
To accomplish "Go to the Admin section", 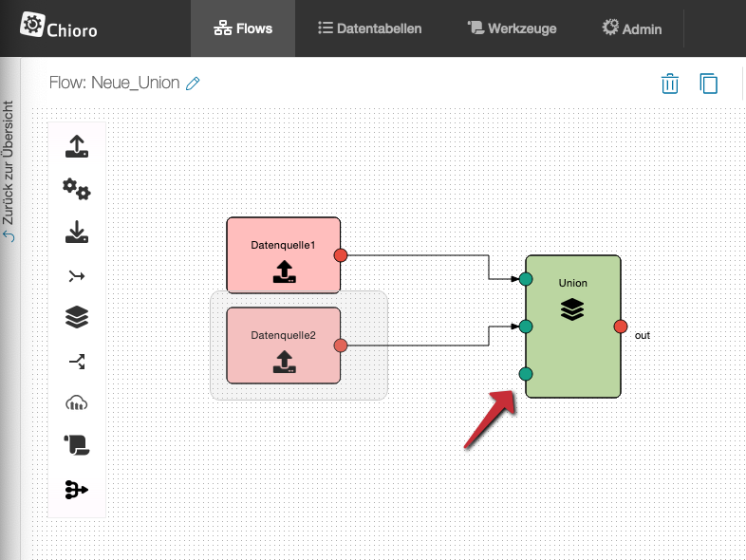I will (x=631, y=28).
